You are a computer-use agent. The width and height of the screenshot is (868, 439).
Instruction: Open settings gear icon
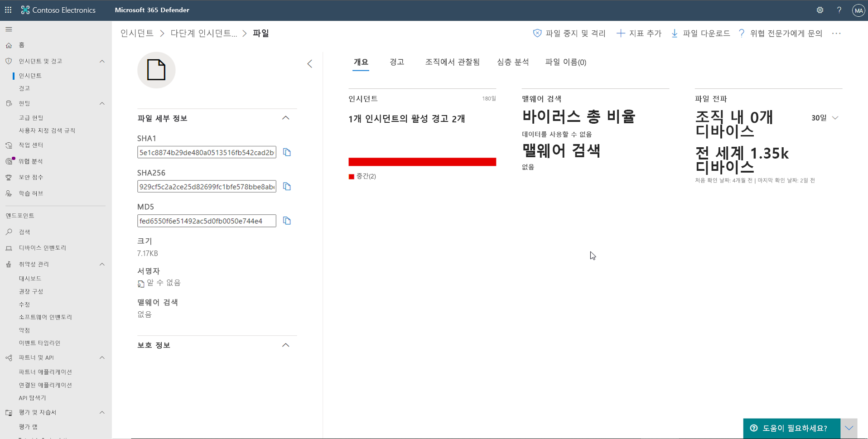pos(820,10)
